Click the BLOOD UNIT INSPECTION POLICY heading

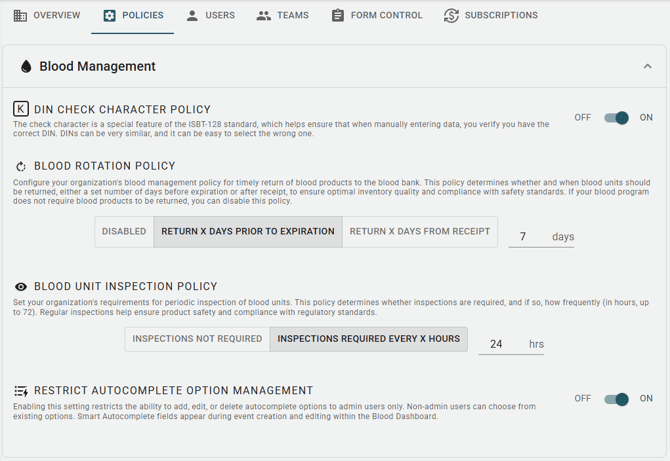point(126,287)
